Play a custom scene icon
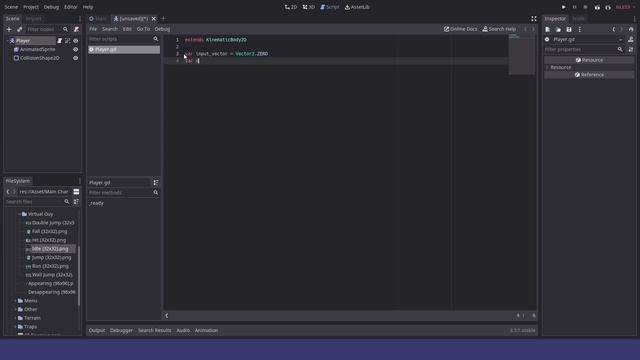This screenshot has width=640, height=360. coord(608,7)
